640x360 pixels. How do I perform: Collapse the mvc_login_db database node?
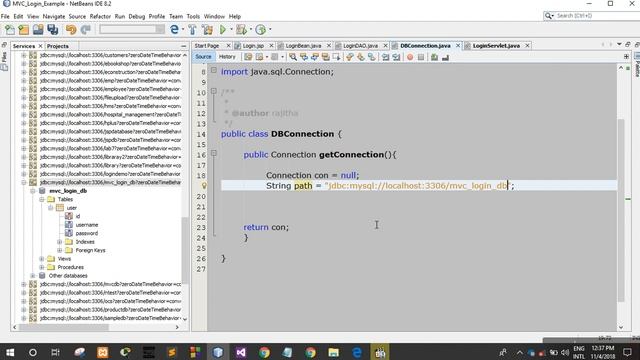coord(33,191)
